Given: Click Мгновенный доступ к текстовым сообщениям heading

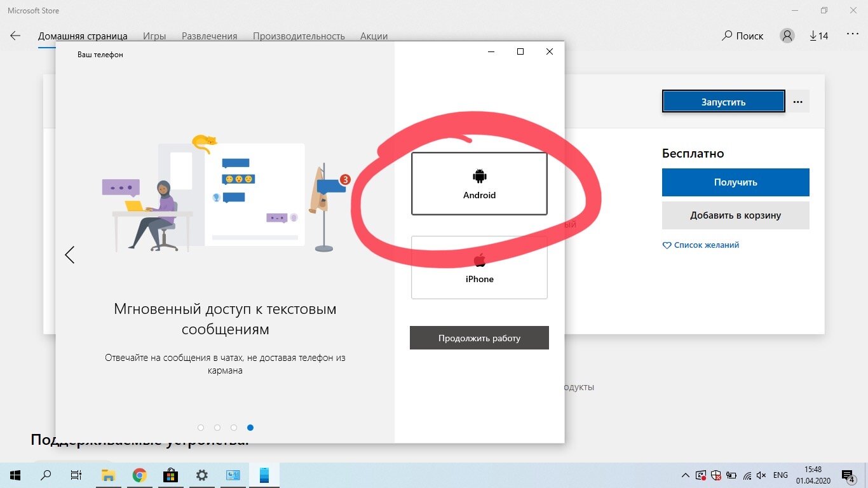Looking at the screenshot, I should click(x=225, y=320).
